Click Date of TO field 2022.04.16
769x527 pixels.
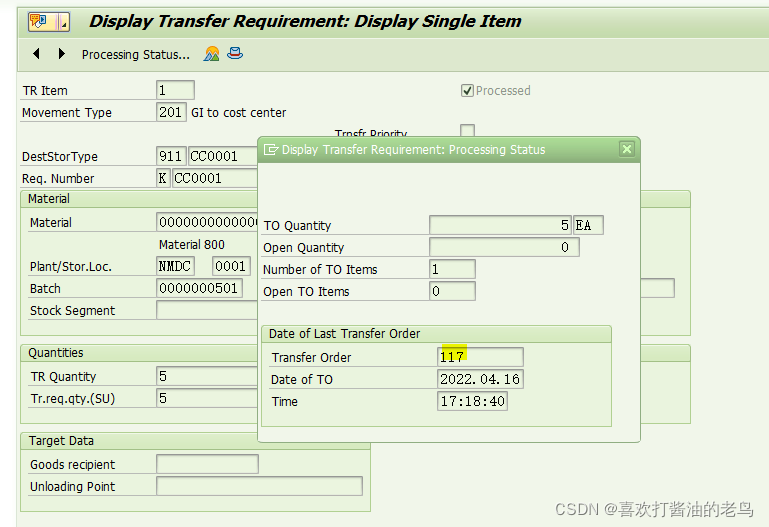click(480, 379)
